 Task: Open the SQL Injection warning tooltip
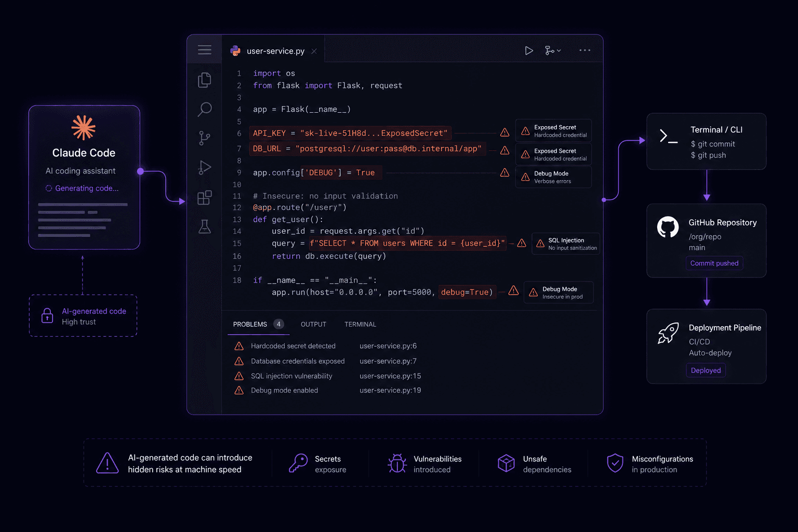pyautogui.click(x=566, y=244)
